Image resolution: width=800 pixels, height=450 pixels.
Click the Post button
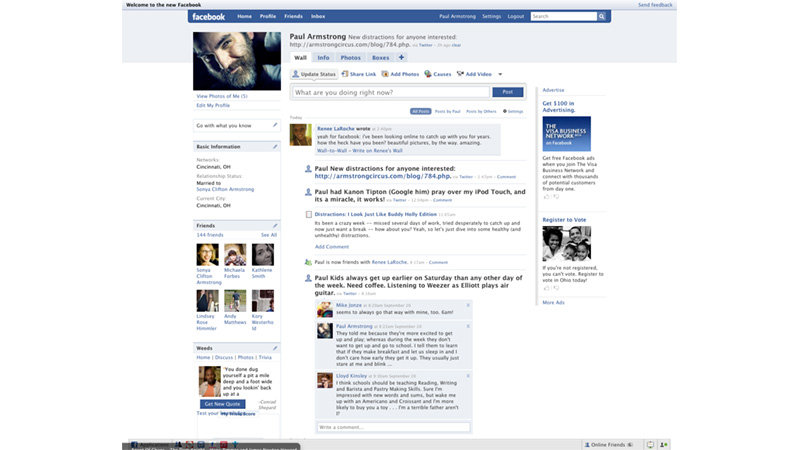[508, 92]
